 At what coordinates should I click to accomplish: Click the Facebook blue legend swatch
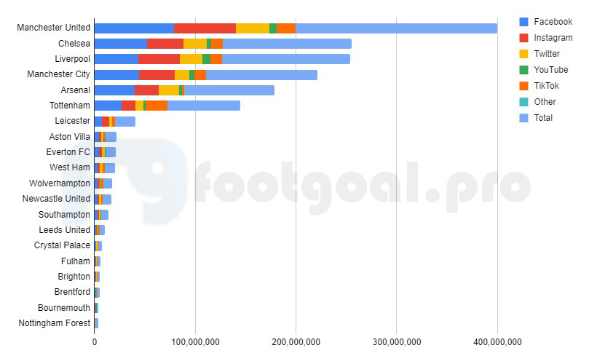[x=523, y=22]
